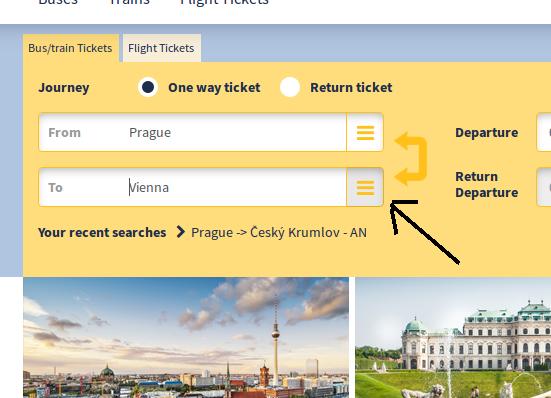Swap From and To with yellow arrows

coord(411,158)
